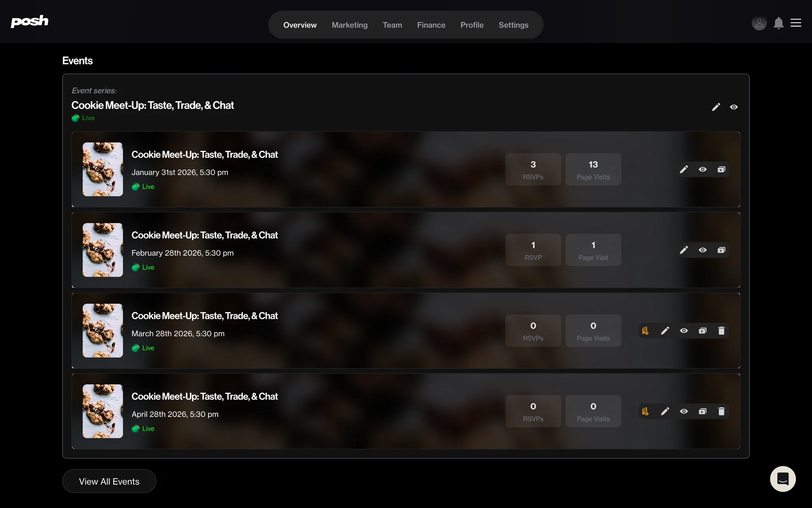Open notifications bell

click(x=778, y=23)
